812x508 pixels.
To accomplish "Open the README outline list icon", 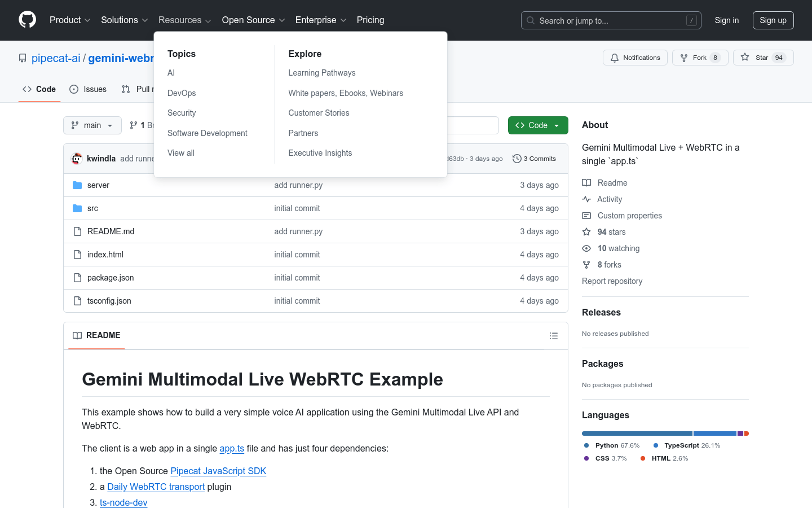I will [x=554, y=336].
